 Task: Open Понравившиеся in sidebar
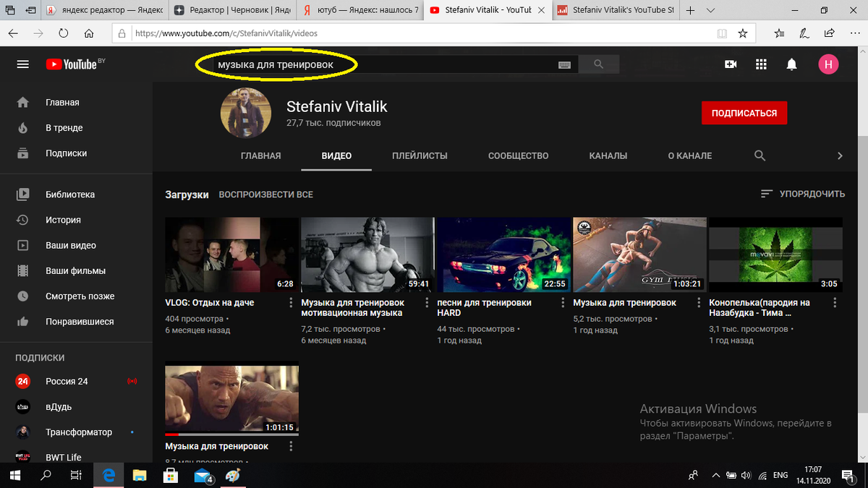[76, 322]
